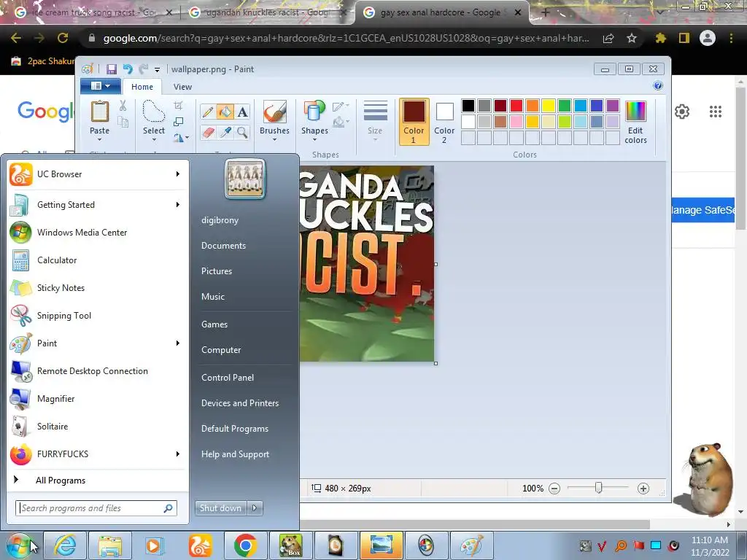Click Chrome extensions puzzle icon
The image size is (747, 560).
pos(660,38)
